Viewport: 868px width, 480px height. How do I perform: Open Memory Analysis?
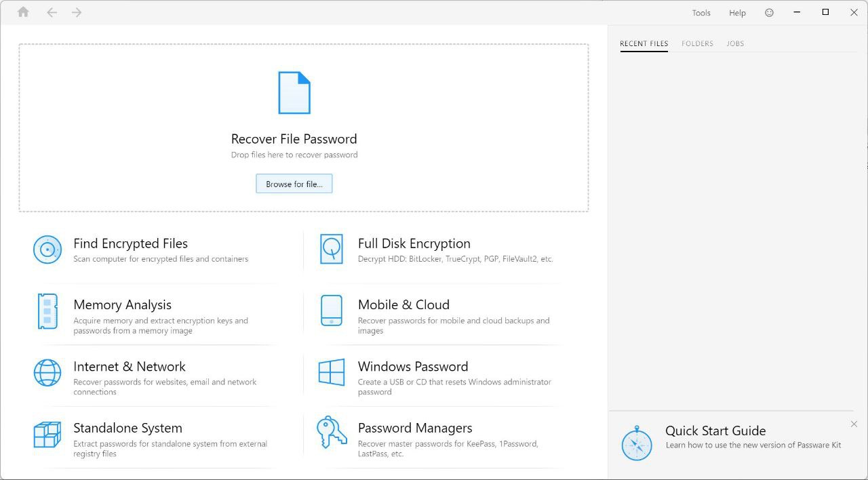pyautogui.click(x=122, y=304)
